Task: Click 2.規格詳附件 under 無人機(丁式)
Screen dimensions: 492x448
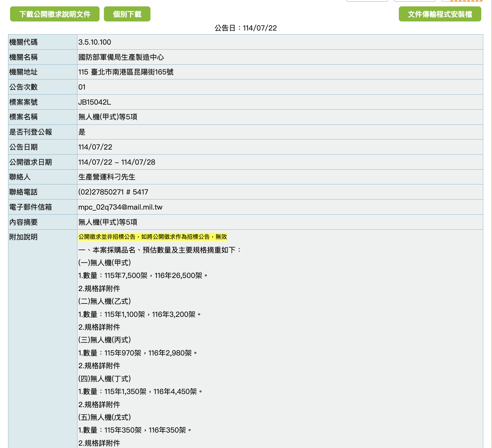Action: [99, 405]
